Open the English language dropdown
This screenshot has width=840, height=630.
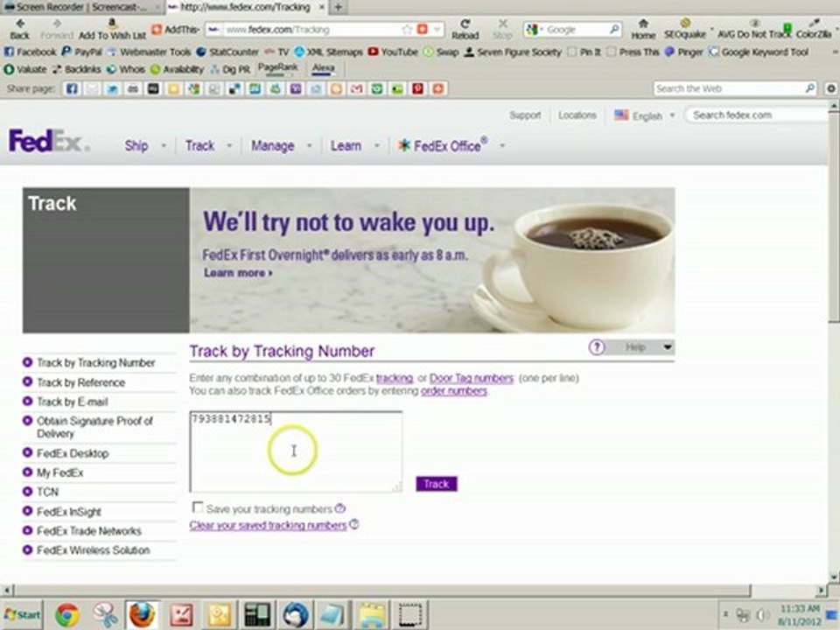[x=645, y=115]
